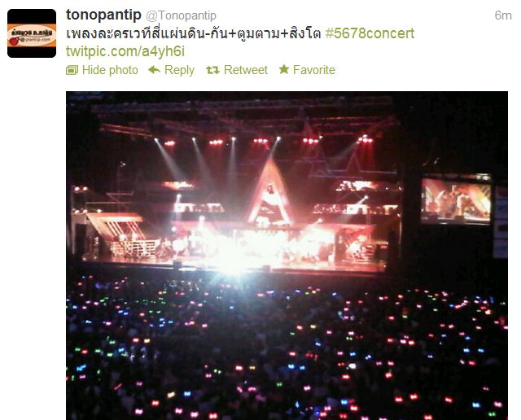This screenshot has width=521, height=420.
Task: Open the embedded concert photo
Action: pyautogui.click(x=287, y=256)
